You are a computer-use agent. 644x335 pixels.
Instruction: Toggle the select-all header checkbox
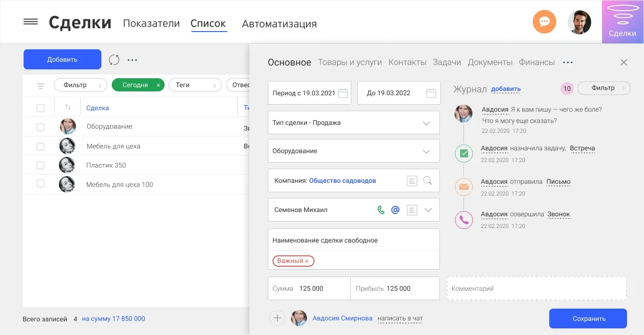pyautogui.click(x=41, y=108)
